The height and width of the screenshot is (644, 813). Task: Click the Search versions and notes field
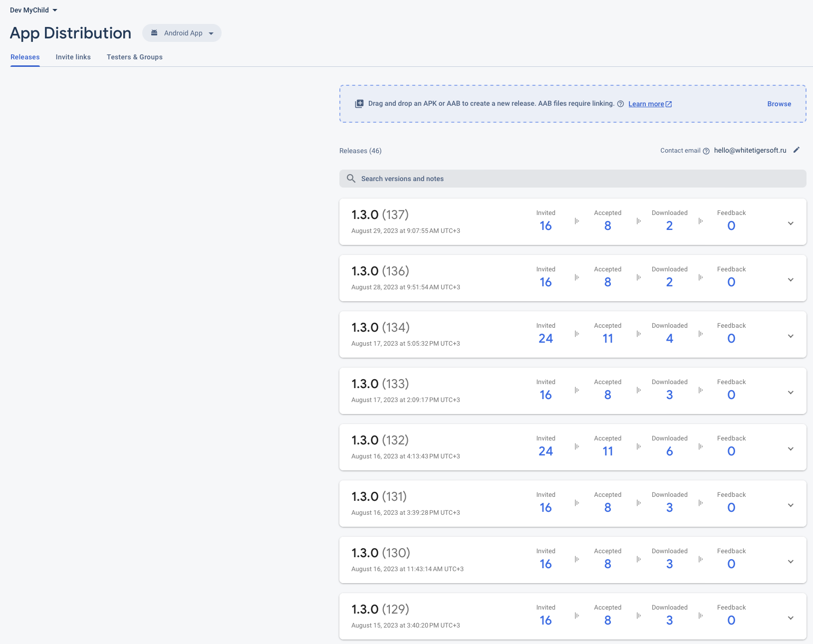point(573,179)
